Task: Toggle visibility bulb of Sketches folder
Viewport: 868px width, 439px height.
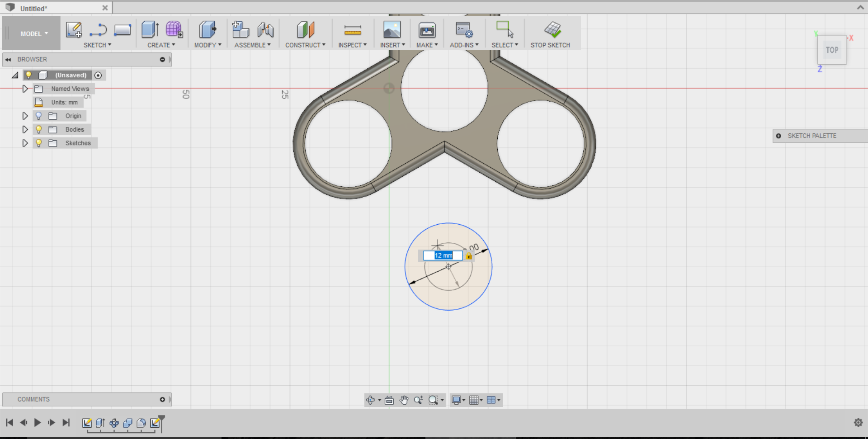Action: point(39,143)
